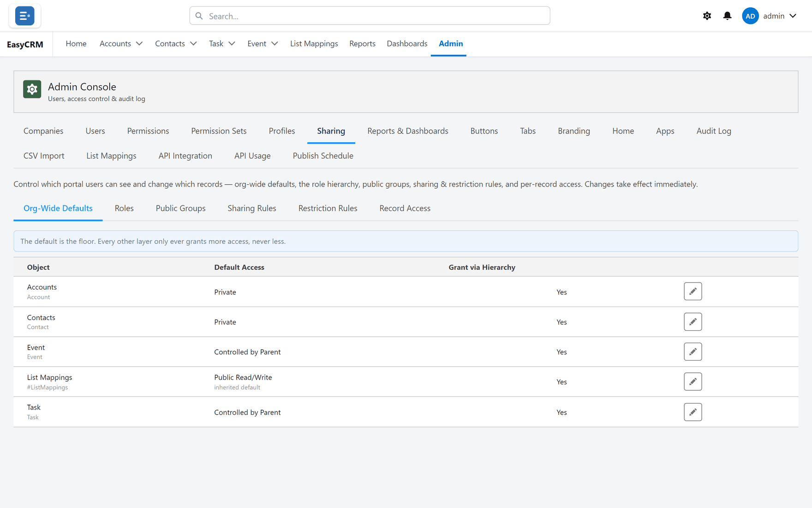Open settings gear icon in header
Viewport: 812px width, 508px height.
[x=707, y=16]
